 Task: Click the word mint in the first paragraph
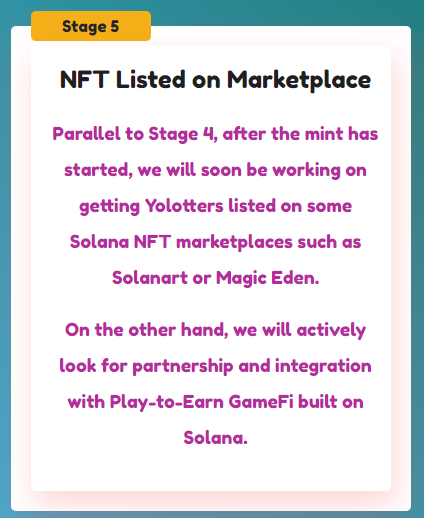point(324,134)
